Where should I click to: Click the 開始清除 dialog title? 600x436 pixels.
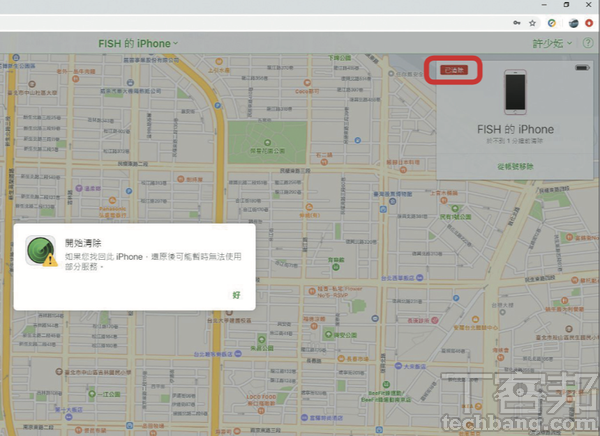(83, 243)
